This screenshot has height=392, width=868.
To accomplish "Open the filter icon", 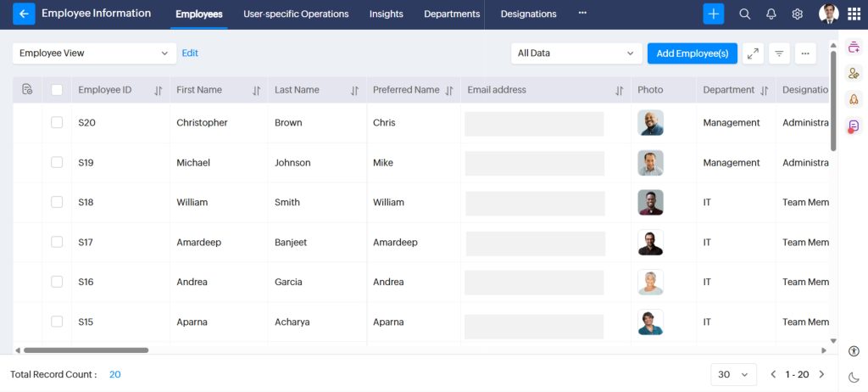I will pyautogui.click(x=780, y=53).
